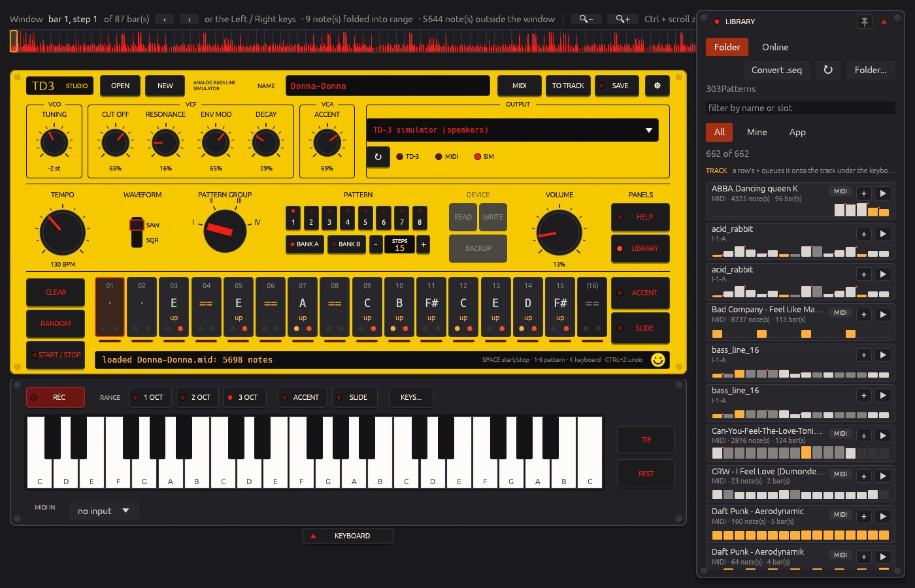
Task: Click the ENV MOD knob
Action: coord(216,142)
